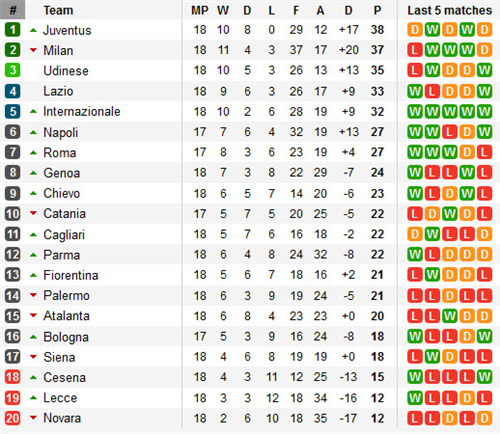The height and width of the screenshot is (434, 500).
Task: Sort by the P points column header
Action: [x=377, y=10]
